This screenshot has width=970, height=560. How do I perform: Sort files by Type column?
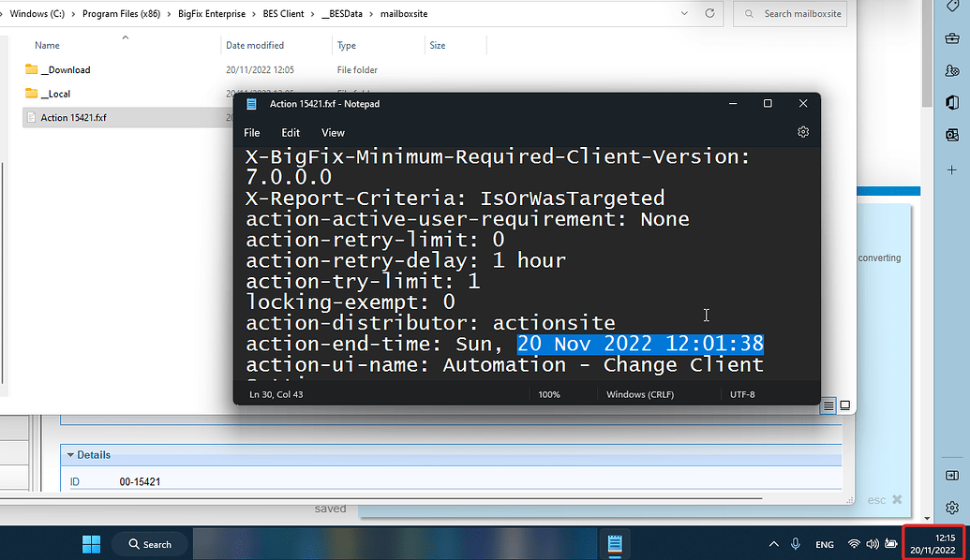[x=347, y=45]
